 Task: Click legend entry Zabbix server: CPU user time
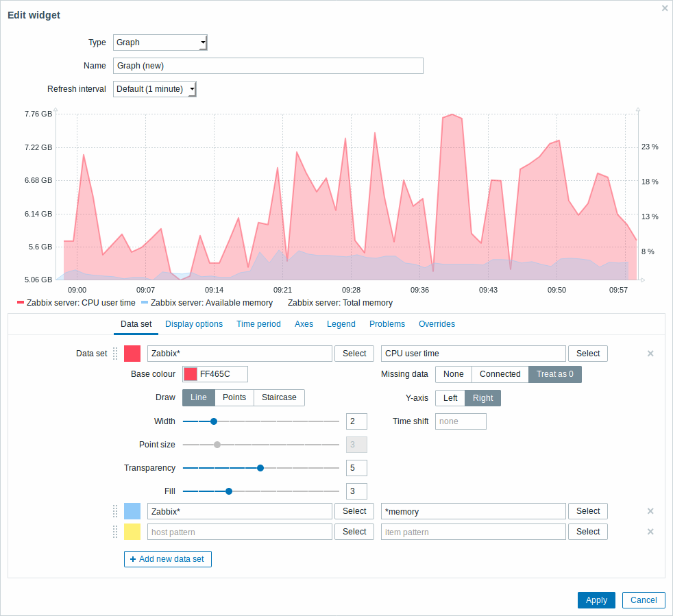tap(76, 303)
